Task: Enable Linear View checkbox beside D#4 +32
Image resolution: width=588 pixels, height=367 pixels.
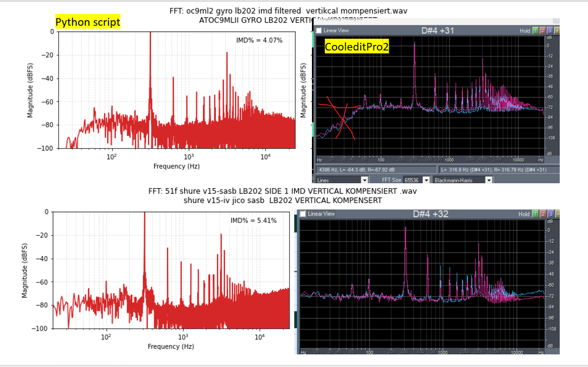Action: pyautogui.click(x=303, y=214)
